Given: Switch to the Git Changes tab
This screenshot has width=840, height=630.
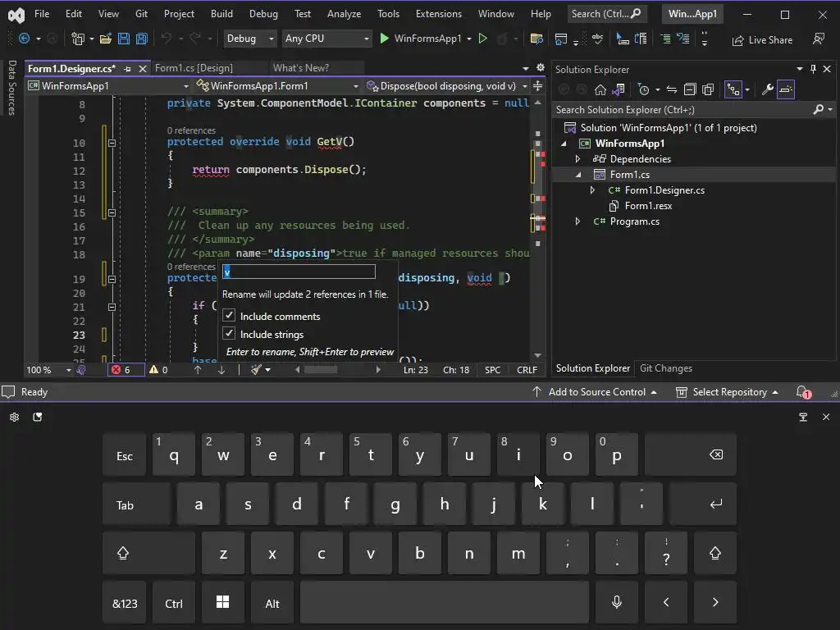Looking at the screenshot, I should click(x=666, y=368).
